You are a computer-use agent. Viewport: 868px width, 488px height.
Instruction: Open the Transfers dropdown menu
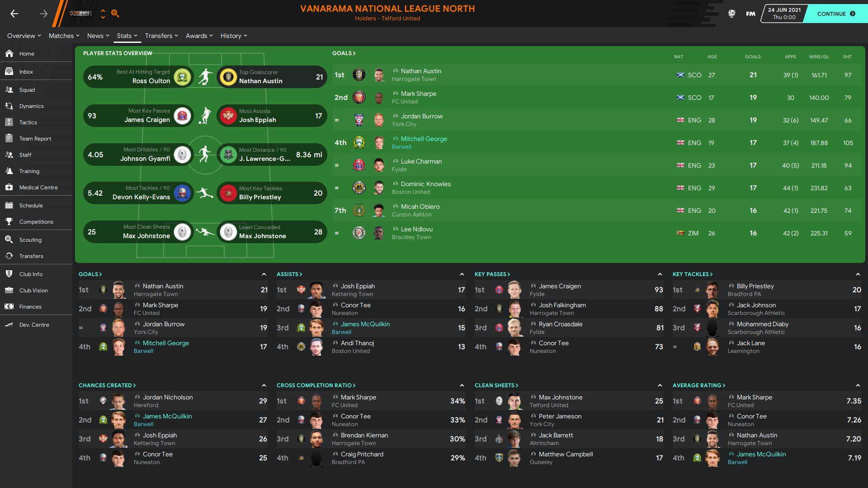coord(161,36)
